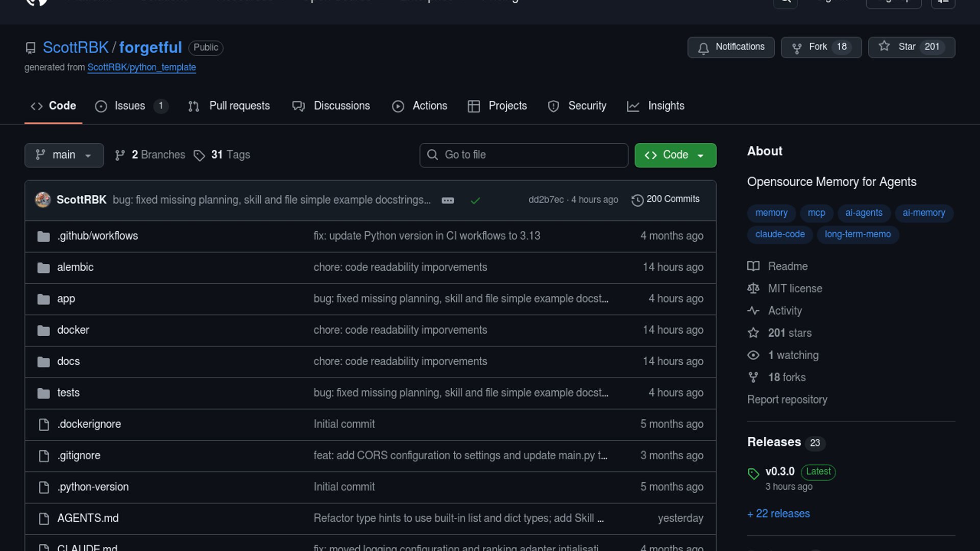
Task: Click the Go to file search field
Action: click(524, 155)
